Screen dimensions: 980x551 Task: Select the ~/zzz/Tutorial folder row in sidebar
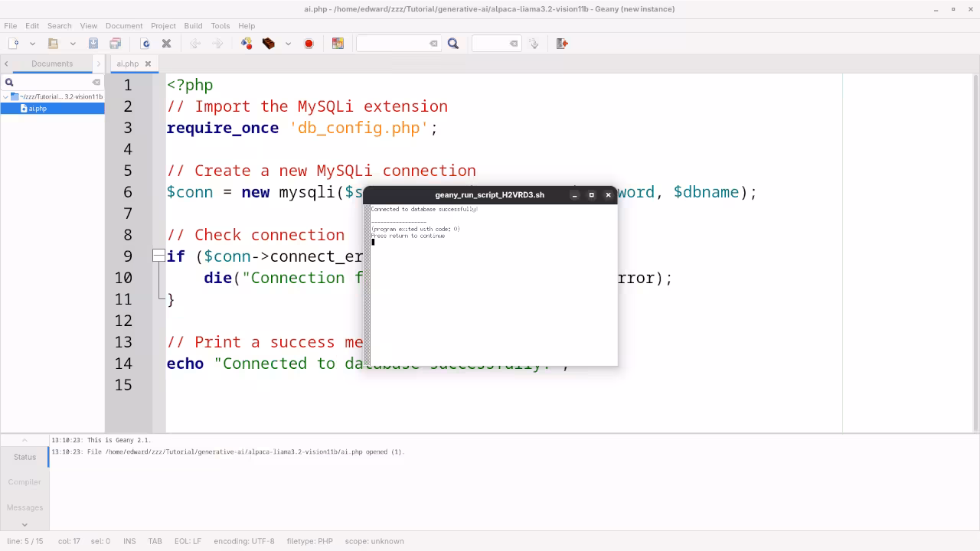[x=52, y=96]
